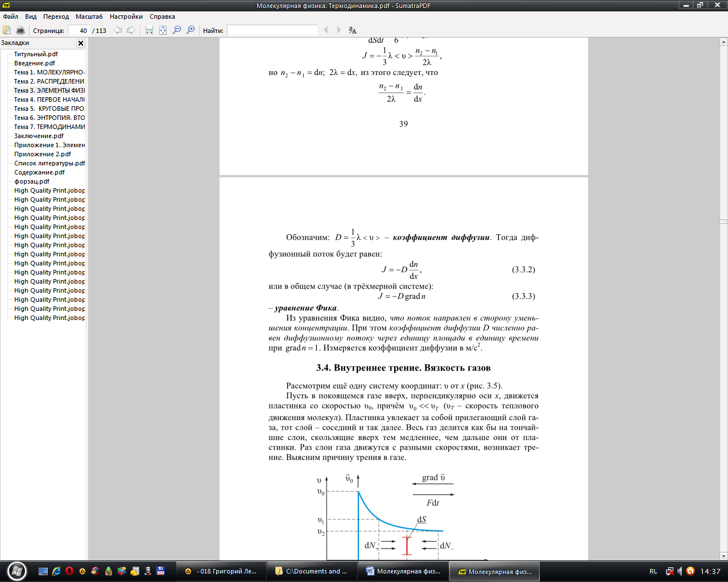Open bookmark Приложение 2.pdf
The height and width of the screenshot is (582, 728).
pos(43,154)
